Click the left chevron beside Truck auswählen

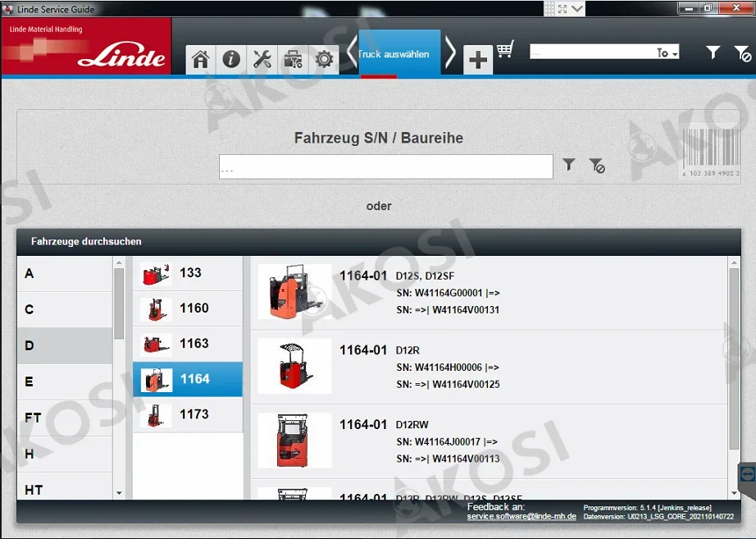(352, 51)
